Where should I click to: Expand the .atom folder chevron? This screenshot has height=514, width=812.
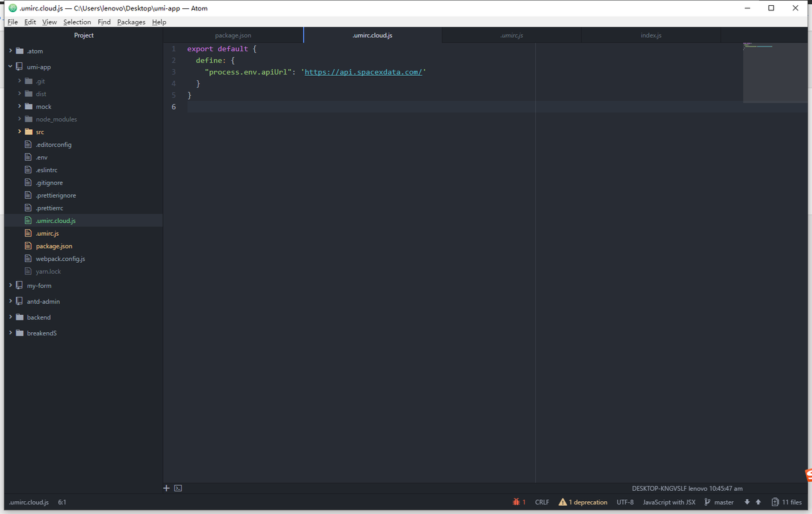click(10, 51)
